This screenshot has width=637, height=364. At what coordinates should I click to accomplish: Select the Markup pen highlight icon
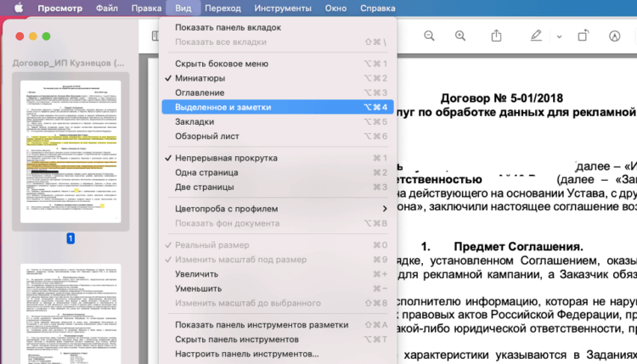tap(536, 36)
